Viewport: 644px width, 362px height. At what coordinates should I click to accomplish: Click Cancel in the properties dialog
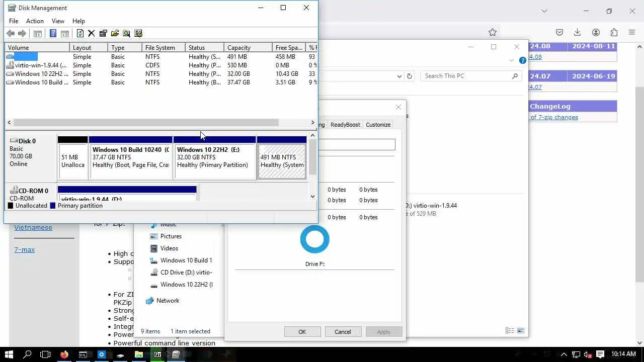(343, 332)
